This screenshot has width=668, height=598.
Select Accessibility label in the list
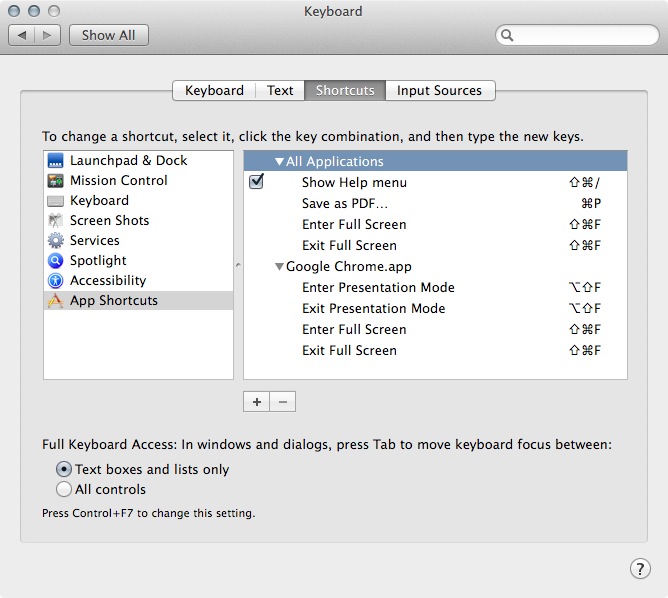(x=108, y=280)
